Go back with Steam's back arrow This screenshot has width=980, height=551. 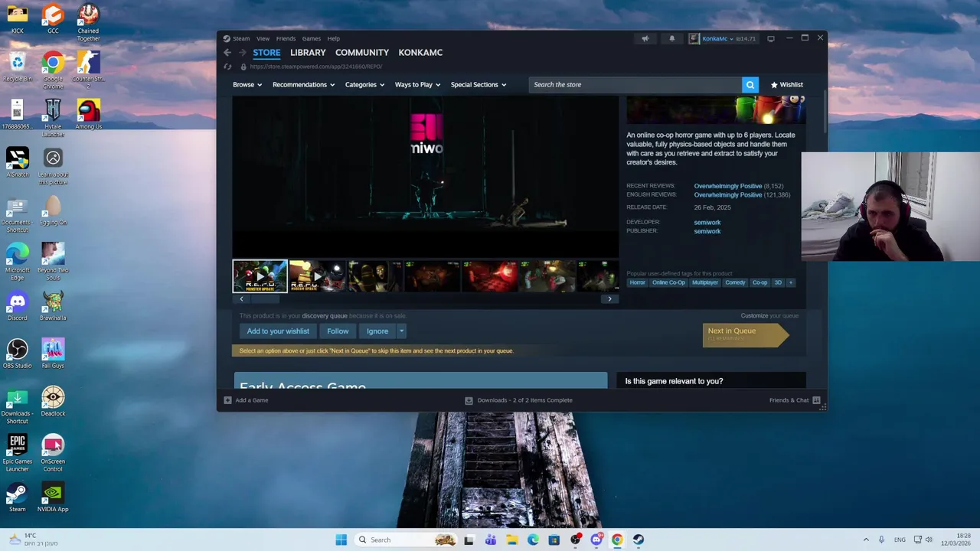(227, 53)
